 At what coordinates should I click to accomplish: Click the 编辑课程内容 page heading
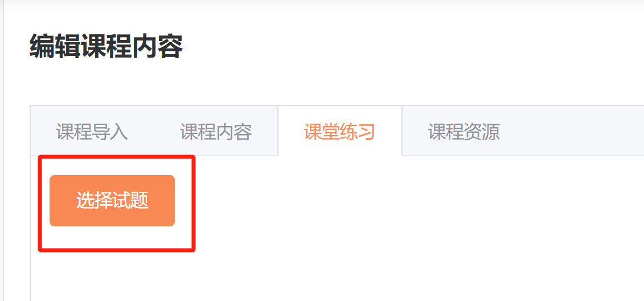point(106,47)
